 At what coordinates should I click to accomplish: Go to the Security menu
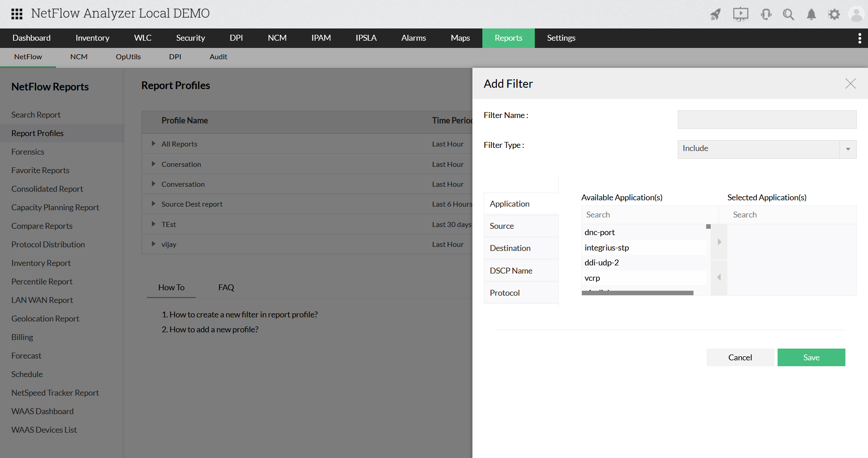coord(191,38)
